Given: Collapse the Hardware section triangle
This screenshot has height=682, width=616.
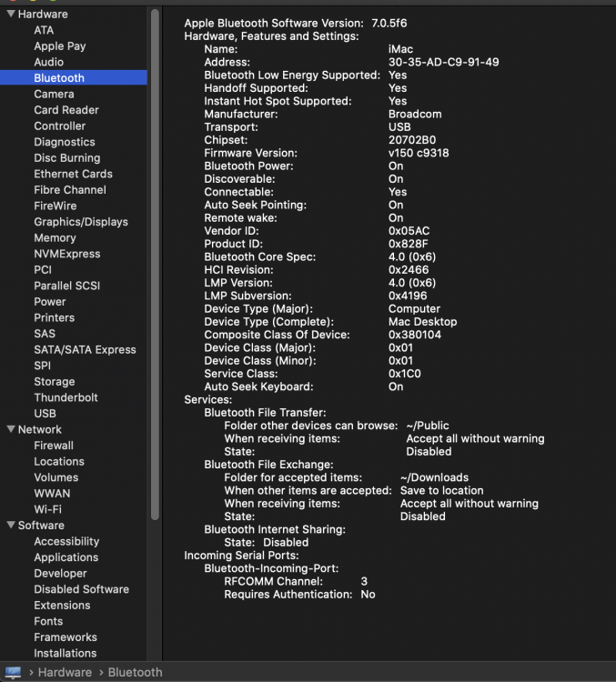Looking at the screenshot, I should (x=11, y=14).
